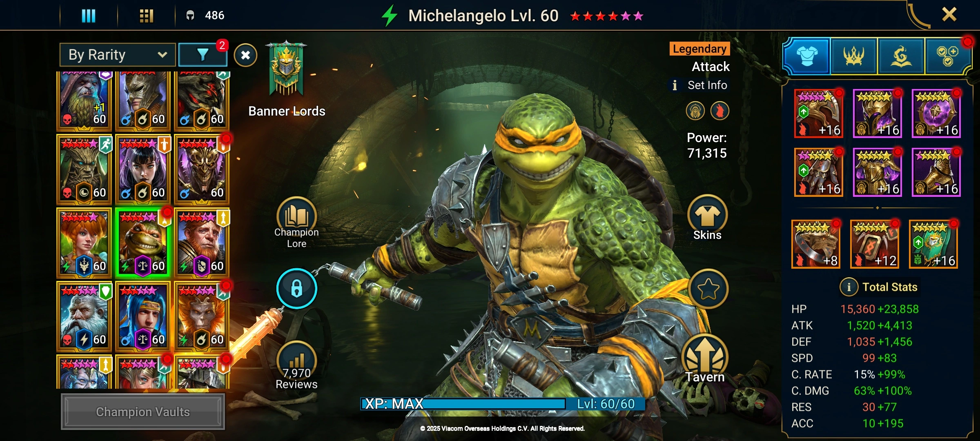Open Champion Vaults
Viewport: 980px width, 441px height.
pyautogui.click(x=143, y=412)
